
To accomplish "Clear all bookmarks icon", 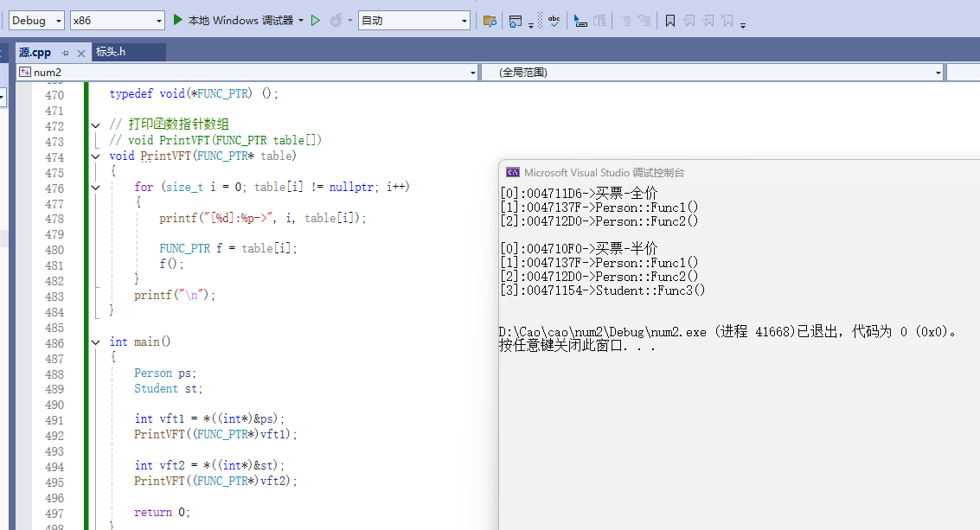I will click(727, 22).
